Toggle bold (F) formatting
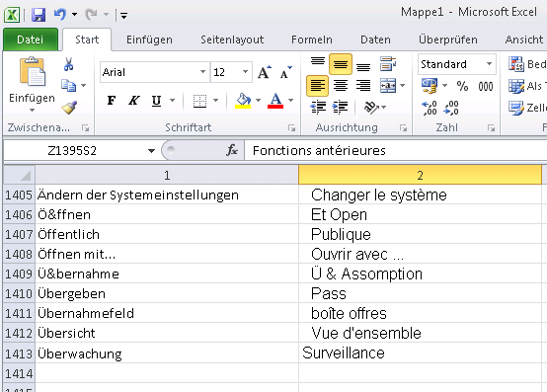The image size is (547, 392). pos(112,101)
